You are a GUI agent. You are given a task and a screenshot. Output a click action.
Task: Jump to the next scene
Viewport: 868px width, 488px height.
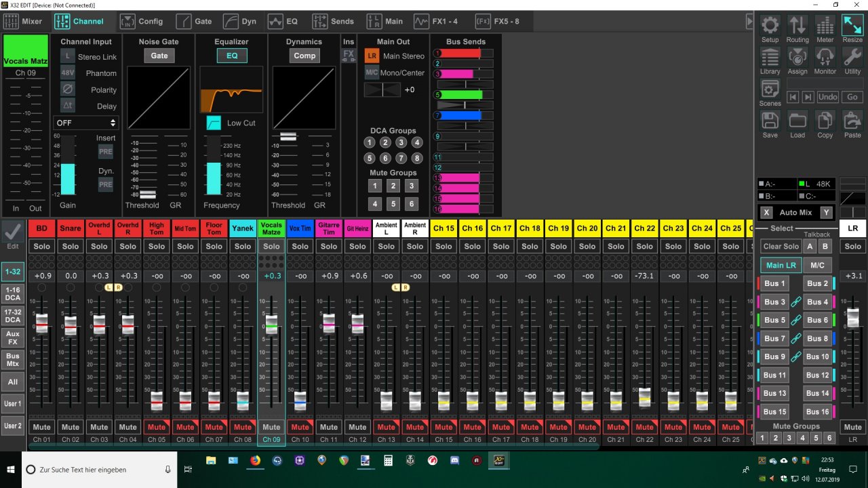[x=808, y=97]
